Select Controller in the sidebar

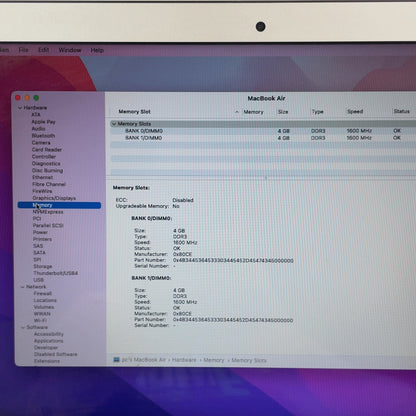coord(44,157)
